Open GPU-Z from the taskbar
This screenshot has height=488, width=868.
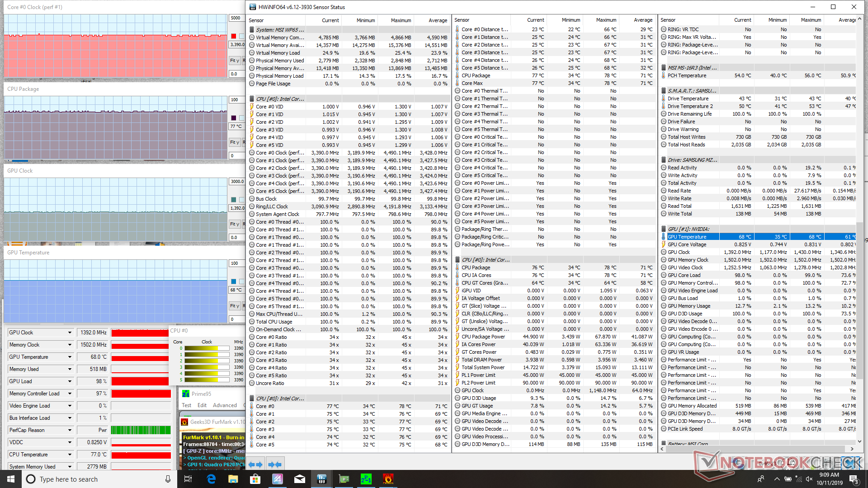tap(344, 479)
